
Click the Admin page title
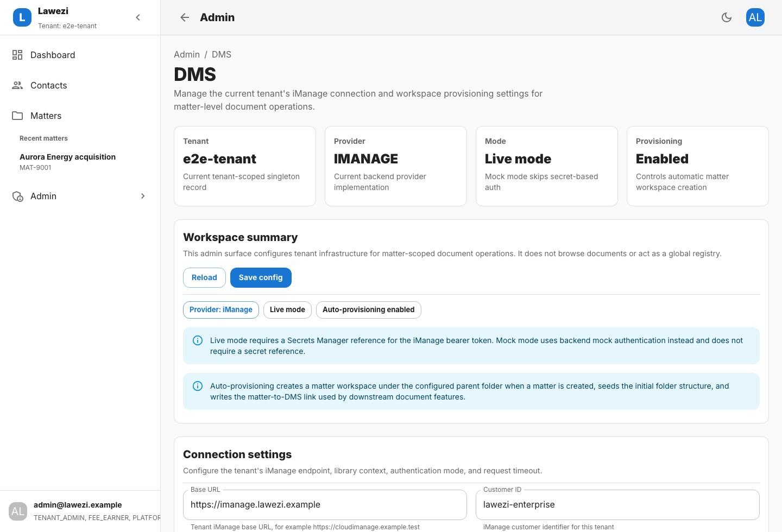217,17
